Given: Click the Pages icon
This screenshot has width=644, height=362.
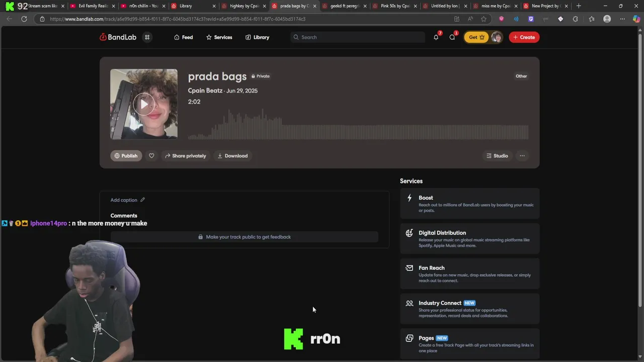Looking at the screenshot, I should (410, 338).
